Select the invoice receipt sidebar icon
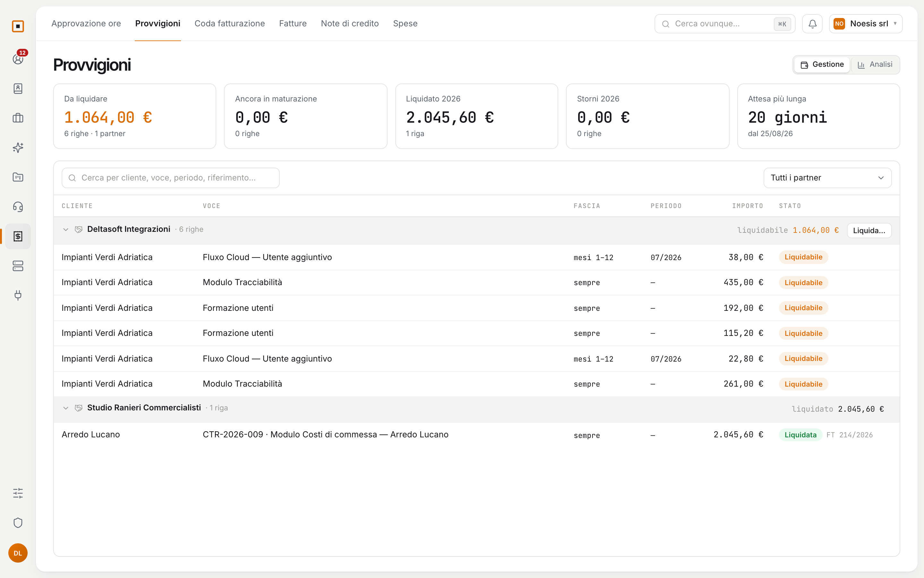Viewport: 924px width, 578px height. (18, 236)
